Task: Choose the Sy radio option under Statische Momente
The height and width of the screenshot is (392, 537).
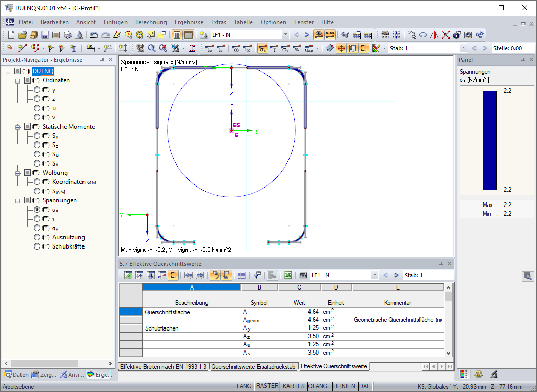Action: [37, 136]
